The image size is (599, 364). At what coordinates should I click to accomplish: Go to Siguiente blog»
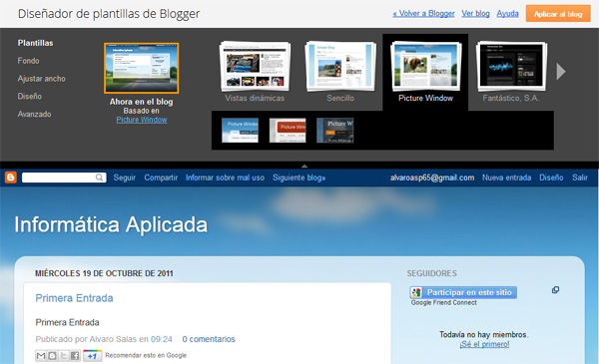click(x=299, y=178)
